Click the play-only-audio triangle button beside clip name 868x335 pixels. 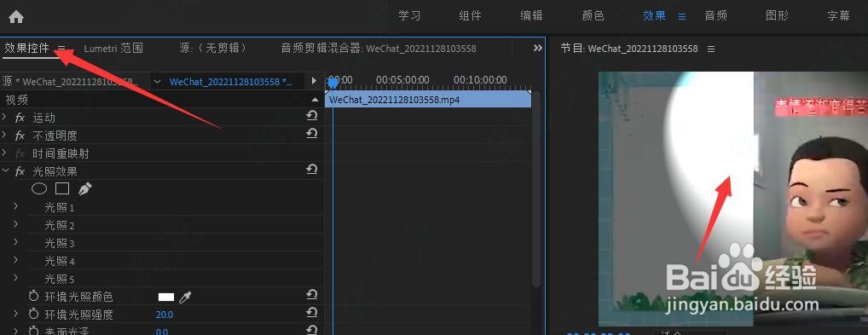point(315,81)
